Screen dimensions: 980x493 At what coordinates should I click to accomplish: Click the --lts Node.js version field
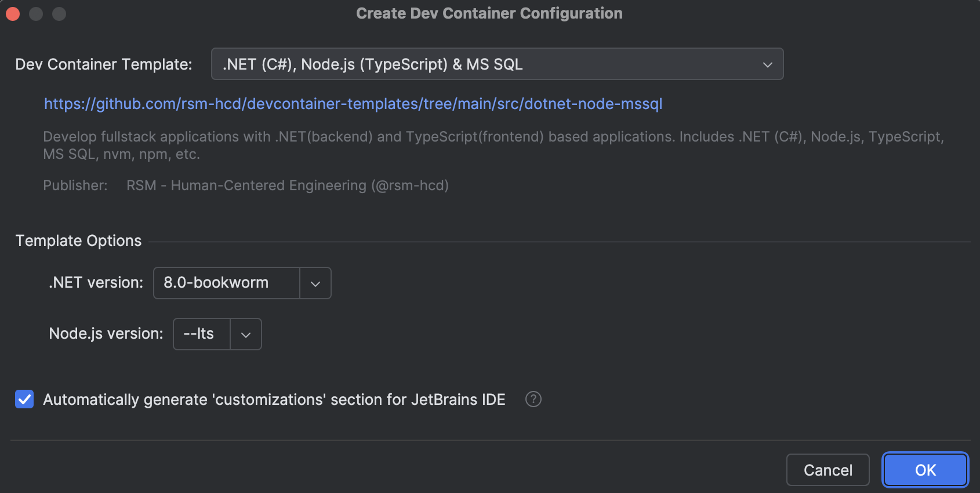(x=201, y=334)
